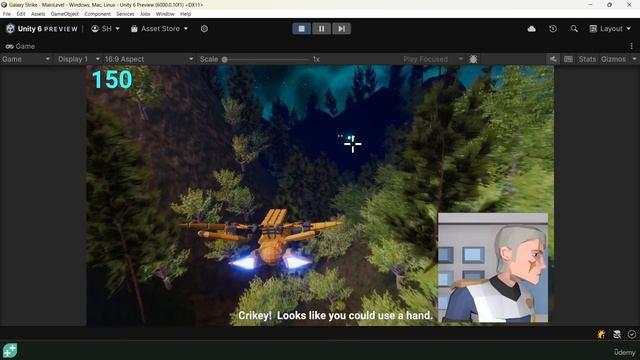Open Unity Cloud icon

531,29
